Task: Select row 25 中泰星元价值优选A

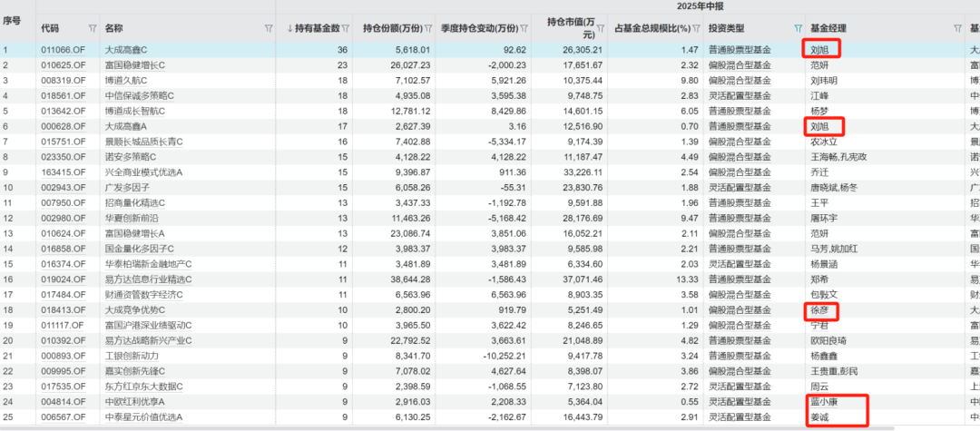Action: click(x=143, y=418)
